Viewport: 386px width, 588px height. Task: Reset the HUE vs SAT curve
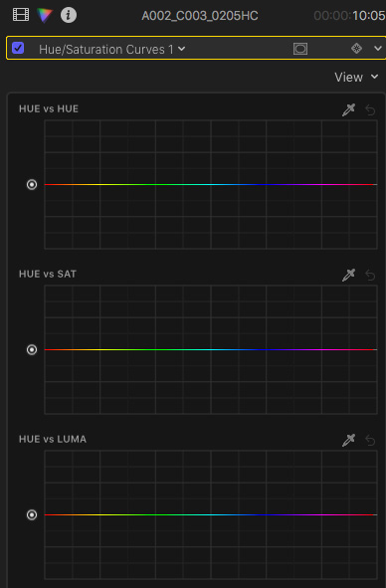(x=370, y=276)
